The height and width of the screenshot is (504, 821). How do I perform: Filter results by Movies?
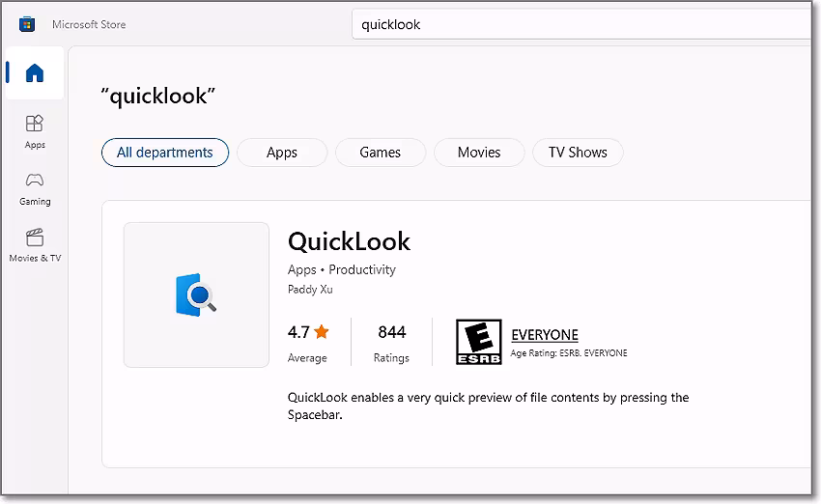click(x=479, y=153)
